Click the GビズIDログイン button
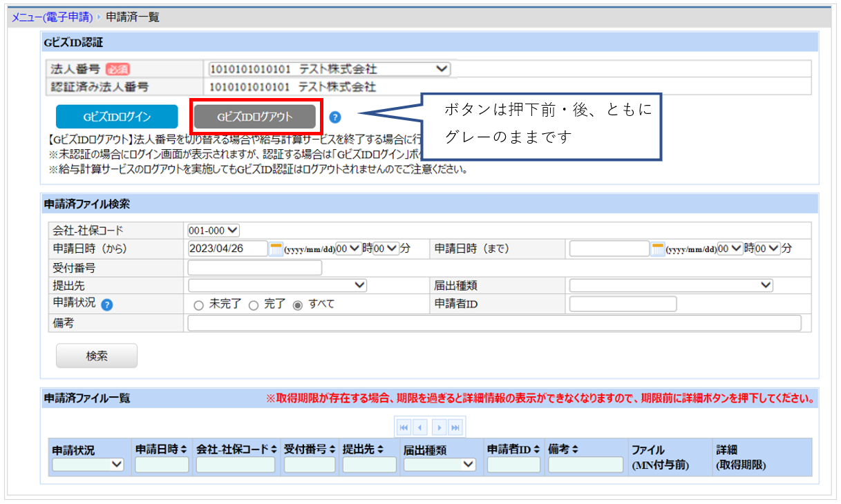841x504 pixels. click(x=117, y=117)
